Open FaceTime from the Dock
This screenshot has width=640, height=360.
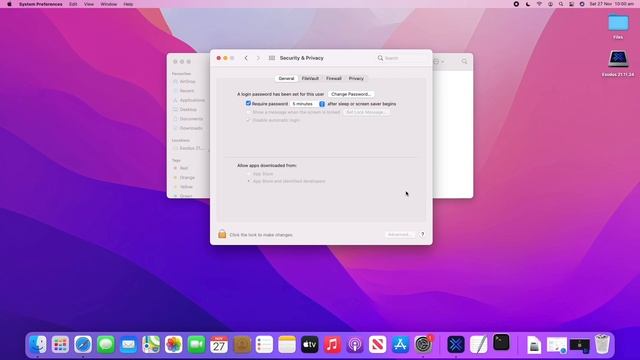click(196, 344)
